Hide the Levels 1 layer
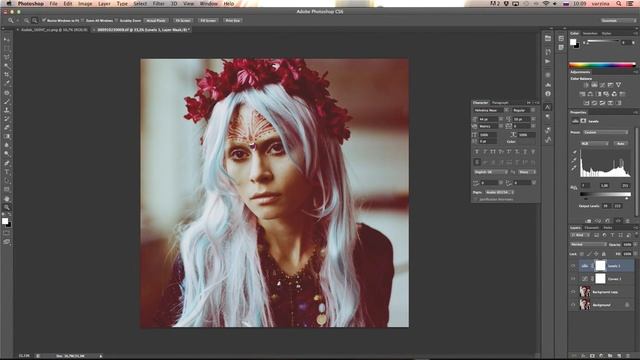640x360 pixels. (x=573, y=266)
